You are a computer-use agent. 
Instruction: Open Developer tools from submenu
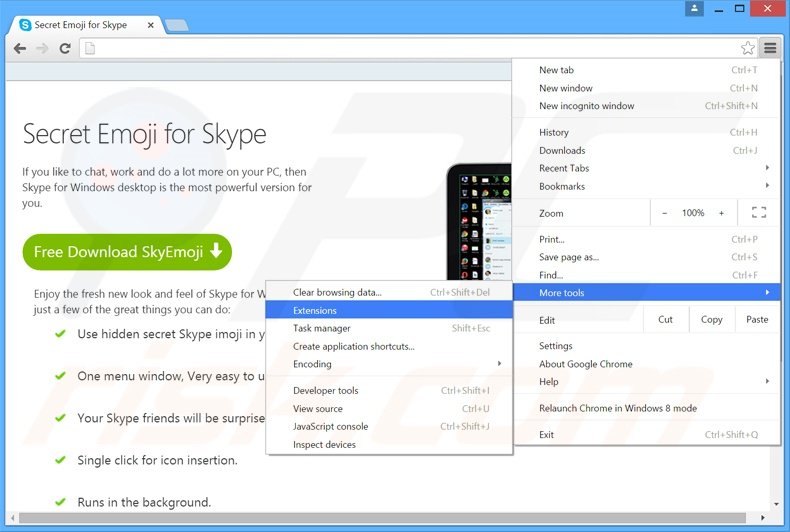(389, 391)
